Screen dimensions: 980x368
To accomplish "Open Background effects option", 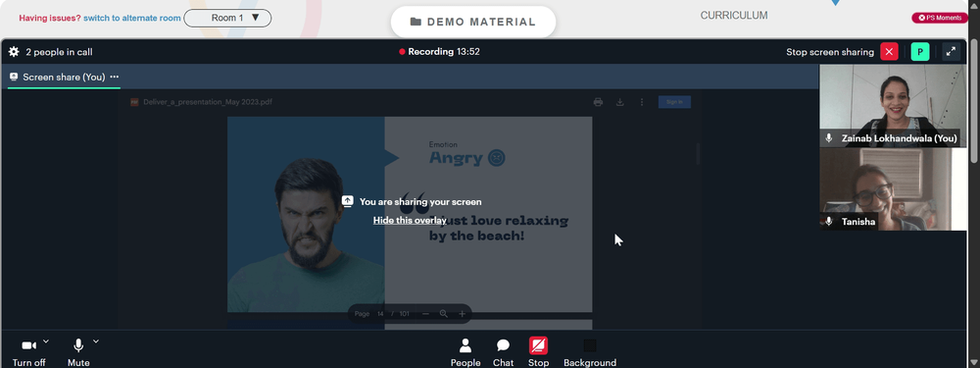I will 589,352.
